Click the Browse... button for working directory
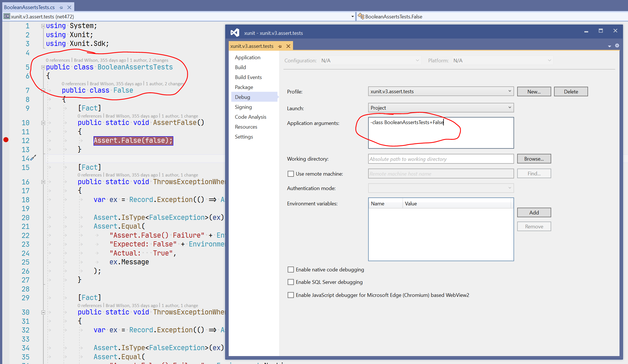This screenshot has width=628, height=364. 534,159
